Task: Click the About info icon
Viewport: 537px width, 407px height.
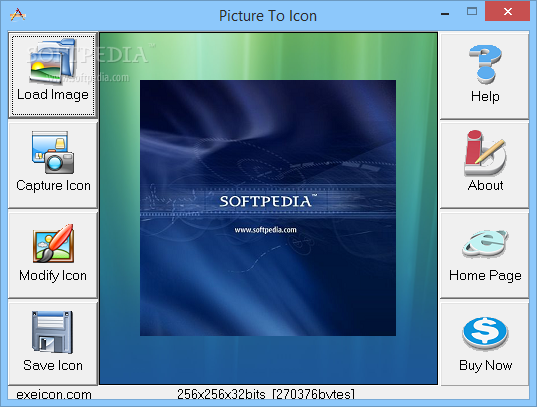Action: tap(485, 153)
